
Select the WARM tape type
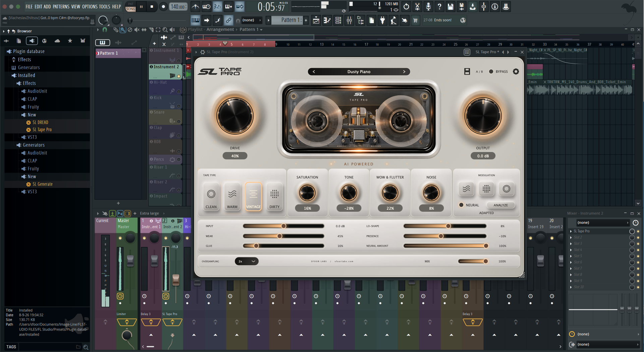click(x=232, y=197)
